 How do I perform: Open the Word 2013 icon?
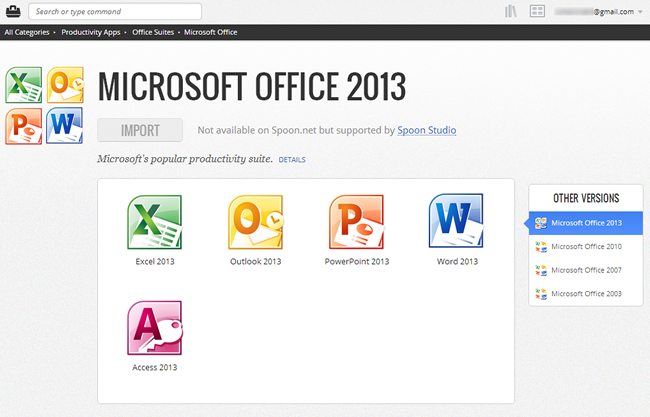point(457,221)
